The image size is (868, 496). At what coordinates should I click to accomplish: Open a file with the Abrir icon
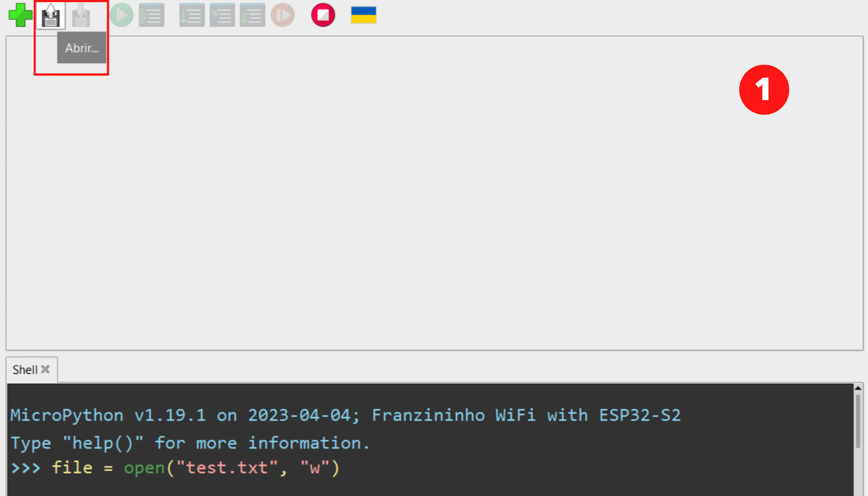click(x=51, y=16)
